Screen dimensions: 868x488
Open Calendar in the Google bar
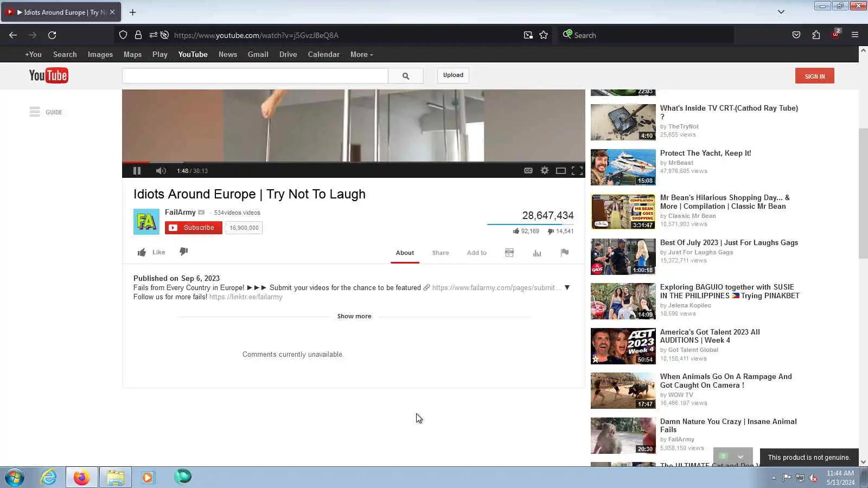pos(324,54)
